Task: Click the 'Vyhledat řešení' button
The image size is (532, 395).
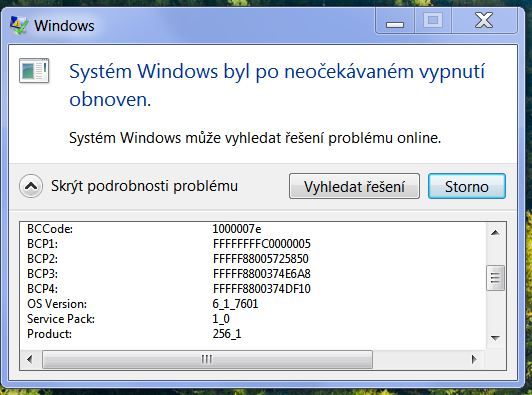Action: coord(354,186)
